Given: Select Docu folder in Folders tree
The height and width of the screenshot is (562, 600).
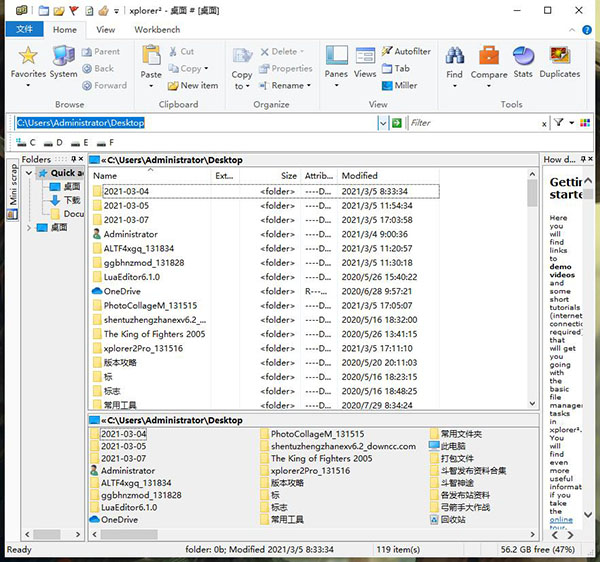Looking at the screenshot, I should tap(68, 214).
